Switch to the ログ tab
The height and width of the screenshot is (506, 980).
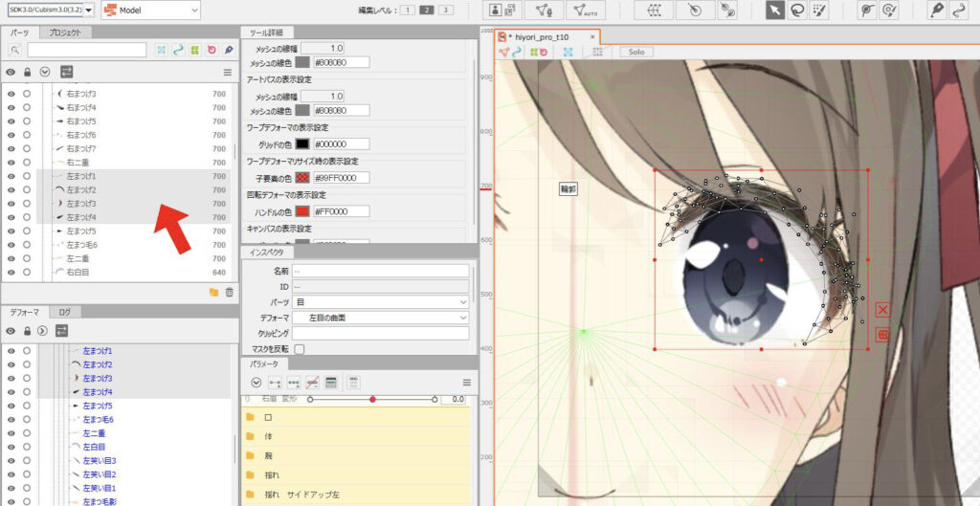point(65,312)
